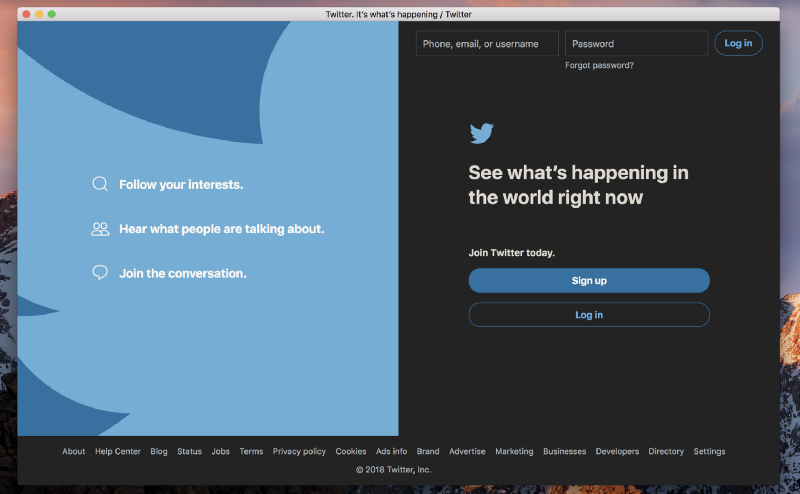Focus the Phone, email, or username field
800x494 pixels.
[x=487, y=43]
